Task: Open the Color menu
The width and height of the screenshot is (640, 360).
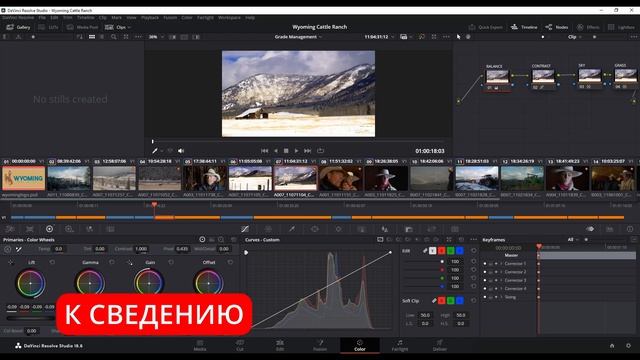Action: pos(187,18)
